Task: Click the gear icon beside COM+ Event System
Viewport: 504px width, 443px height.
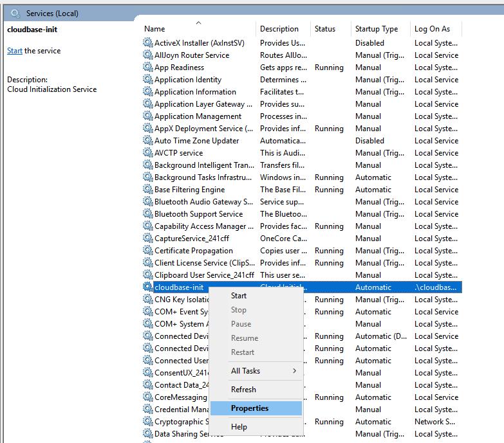Action: pyautogui.click(x=148, y=311)
